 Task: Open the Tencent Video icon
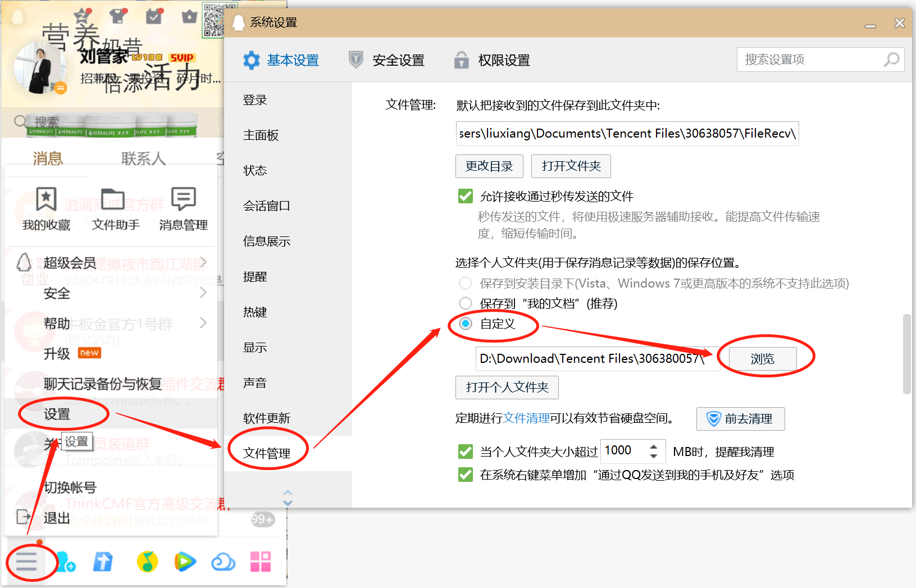(185, 561)
